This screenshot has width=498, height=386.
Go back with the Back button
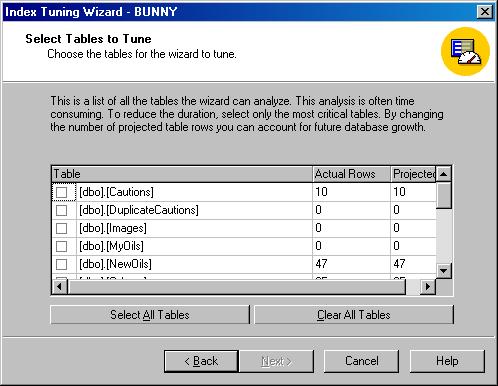[201, 361]
